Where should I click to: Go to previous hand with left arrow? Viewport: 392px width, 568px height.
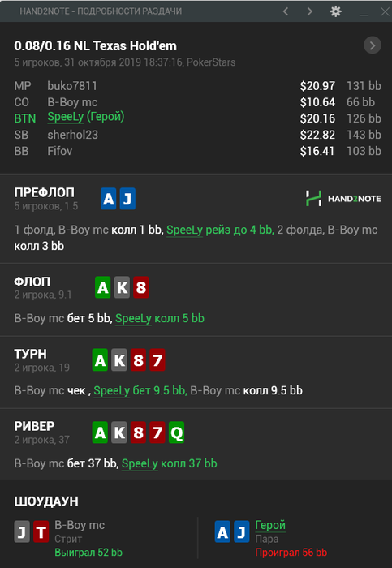286,11
